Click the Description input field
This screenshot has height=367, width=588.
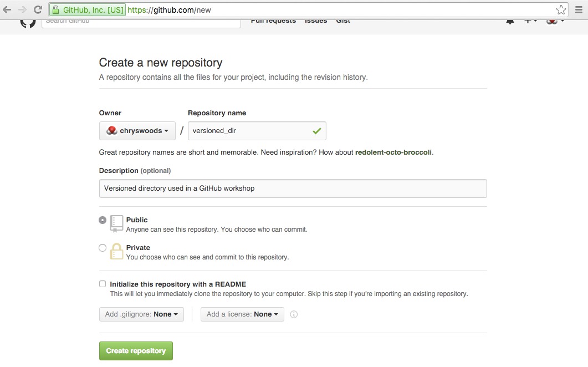(293, 188)
